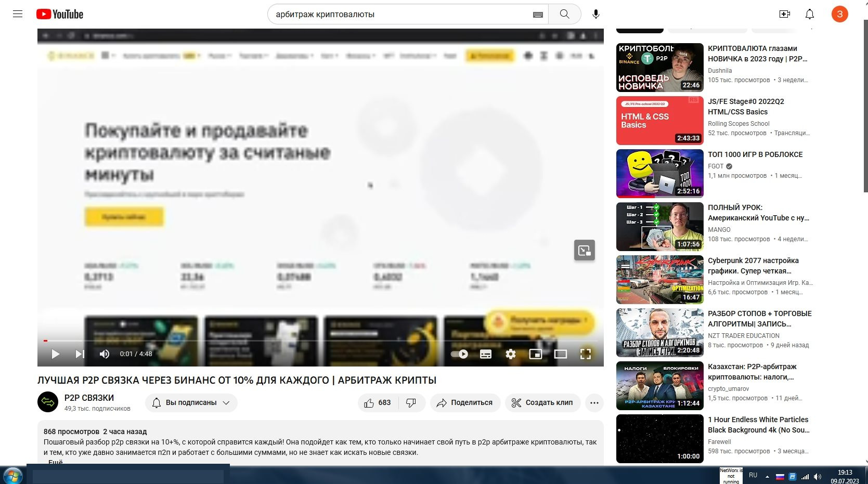868x484 pixels.
Task: Open the JS/FE Stage#0 2022Q2 HTML/CSS Basics video
Action: [x=746, y=107]
